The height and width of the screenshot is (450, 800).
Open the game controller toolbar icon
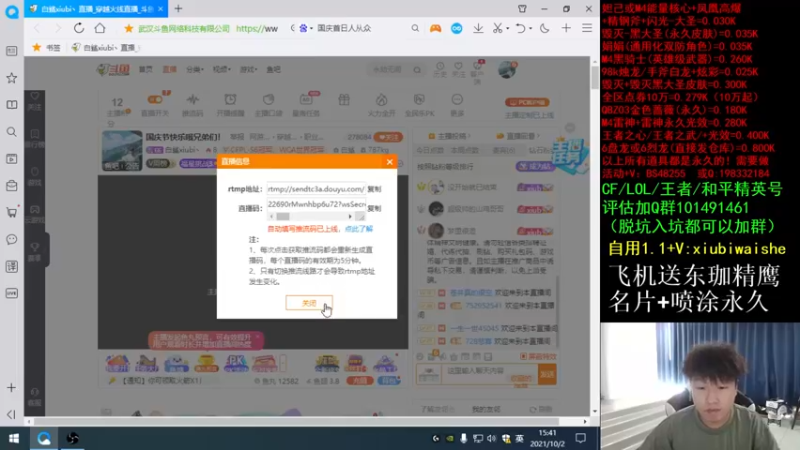pos(435,29)
